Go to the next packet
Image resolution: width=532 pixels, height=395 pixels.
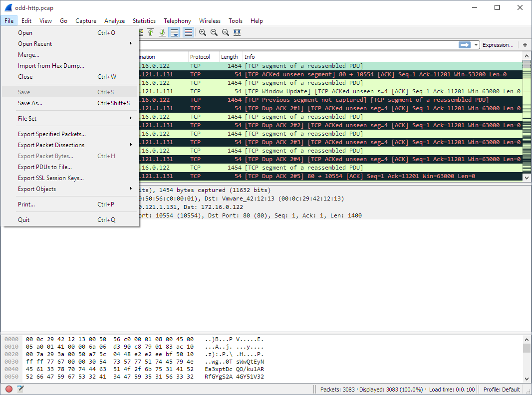(163, 32)
